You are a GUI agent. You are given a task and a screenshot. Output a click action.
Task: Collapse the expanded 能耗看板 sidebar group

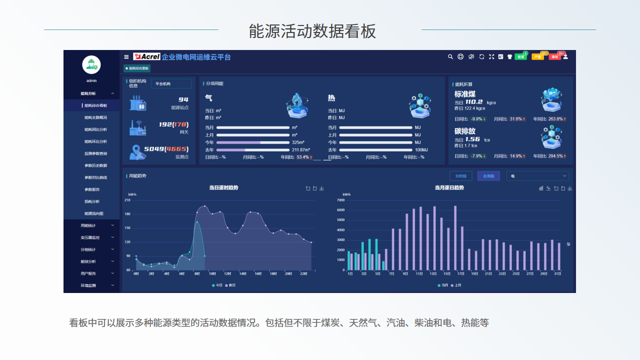click(x=92, y=93)
